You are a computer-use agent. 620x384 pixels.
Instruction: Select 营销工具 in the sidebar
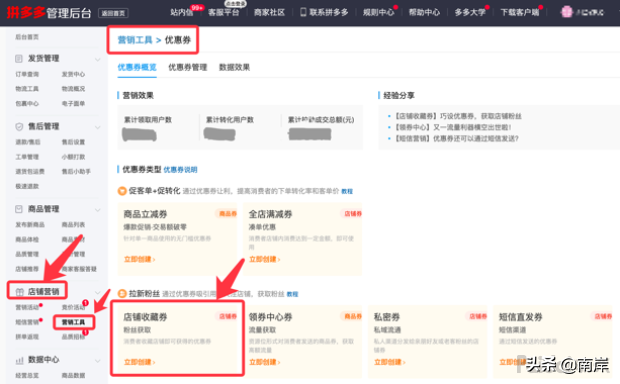(74, 322)
